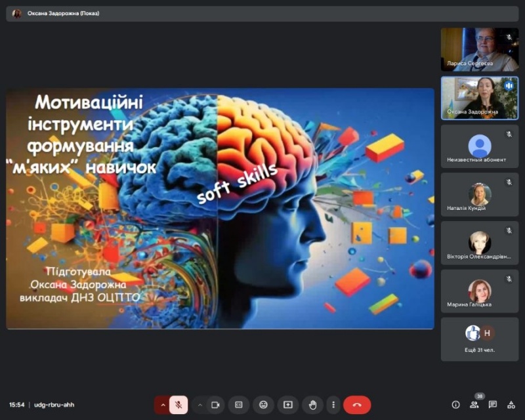Viewport: 525px width, 420px height.
Task: Click Наталія Кундій participant tile
Action: pyautogui.click(x=479, y=194)
